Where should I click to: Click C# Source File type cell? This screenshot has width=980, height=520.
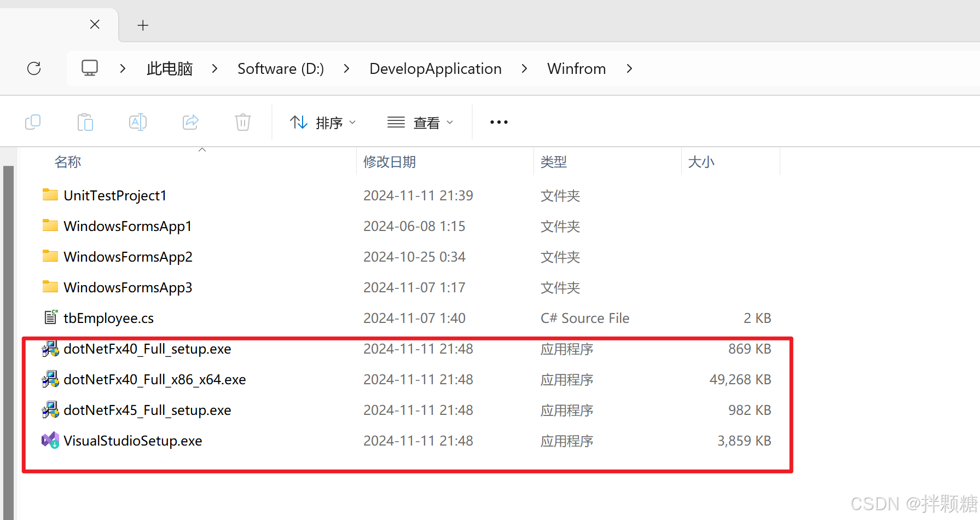[585, 318]
